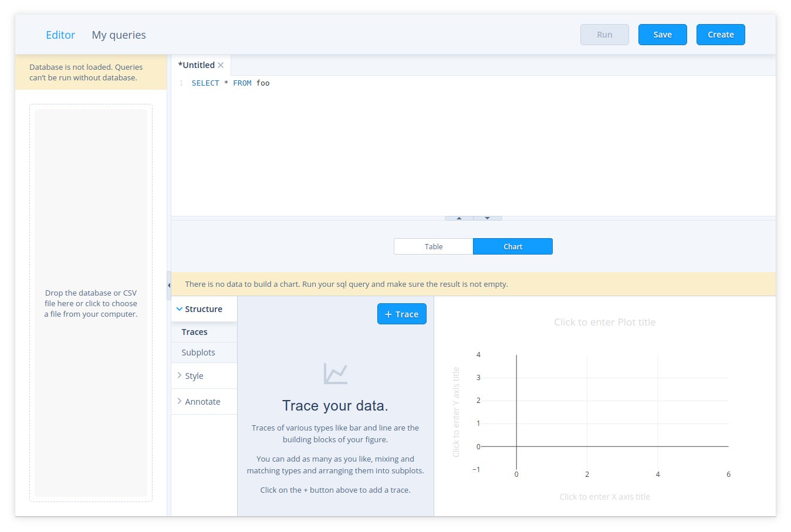Expand the Annotate section
791x532 pixels.
202,402
